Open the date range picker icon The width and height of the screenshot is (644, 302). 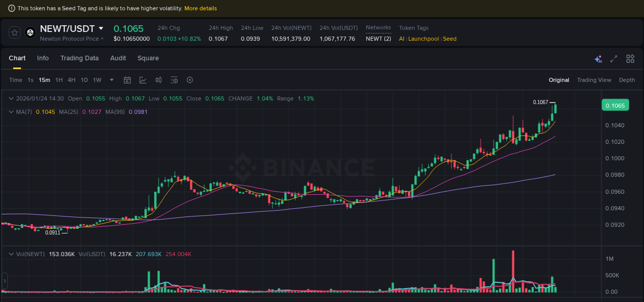pos(127,80)
